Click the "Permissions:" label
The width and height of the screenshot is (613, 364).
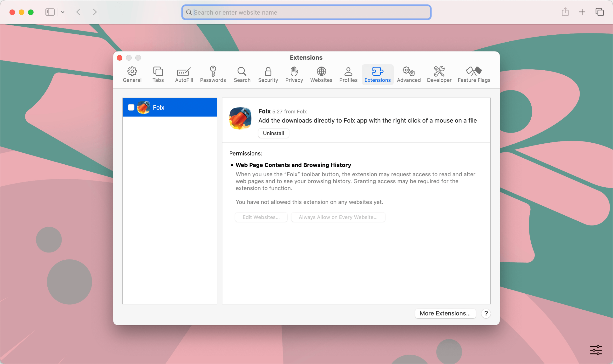(246, 153)
